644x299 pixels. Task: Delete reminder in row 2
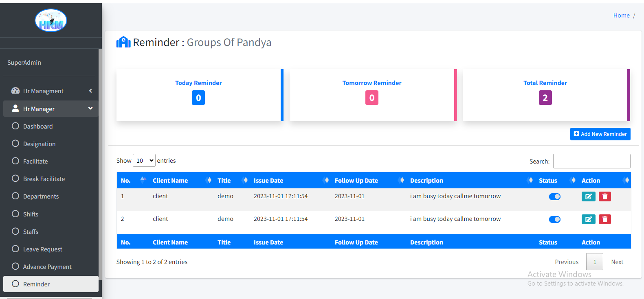605,219
